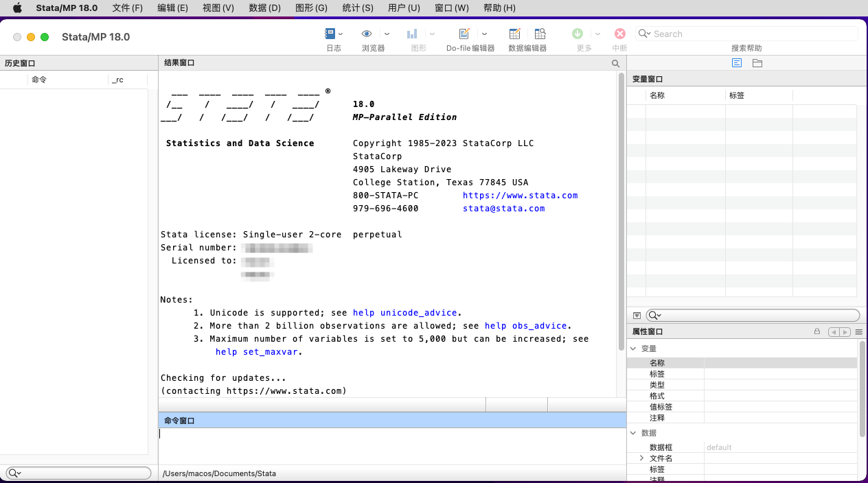
Task: Click into the 命令窗口 input area
Action: point(392,445)
